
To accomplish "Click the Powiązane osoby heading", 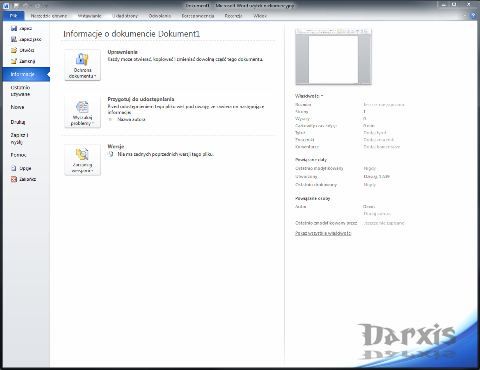I will click(x=313, y=198).
